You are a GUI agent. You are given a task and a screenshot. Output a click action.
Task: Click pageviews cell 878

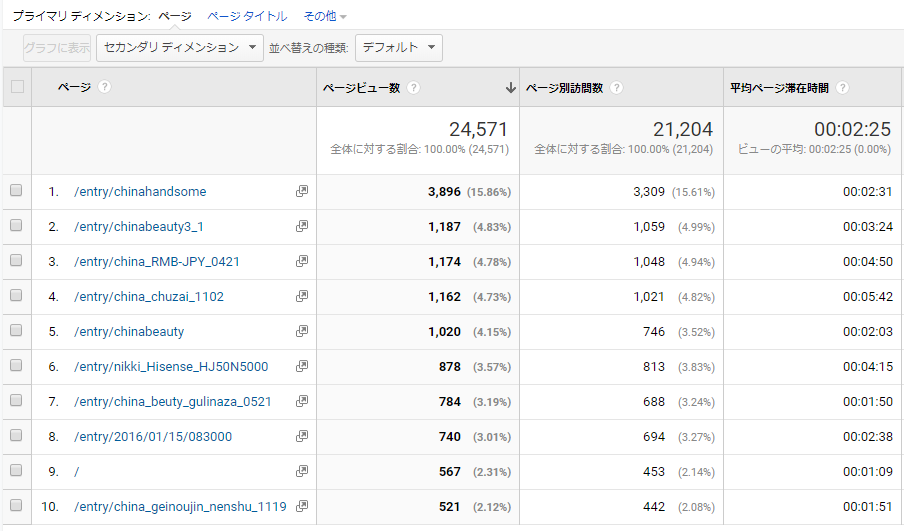(x=450, y=367)
